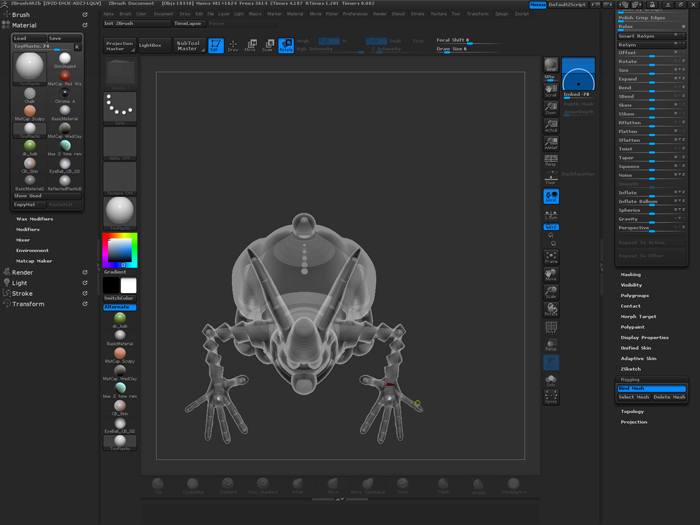Open the Alpha menu

(108, 14)
